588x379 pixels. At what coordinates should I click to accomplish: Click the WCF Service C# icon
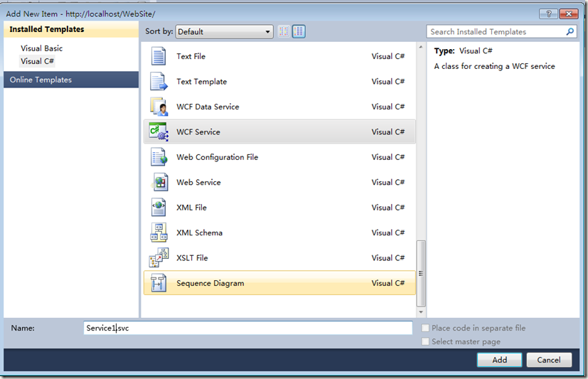click(159, 132)
